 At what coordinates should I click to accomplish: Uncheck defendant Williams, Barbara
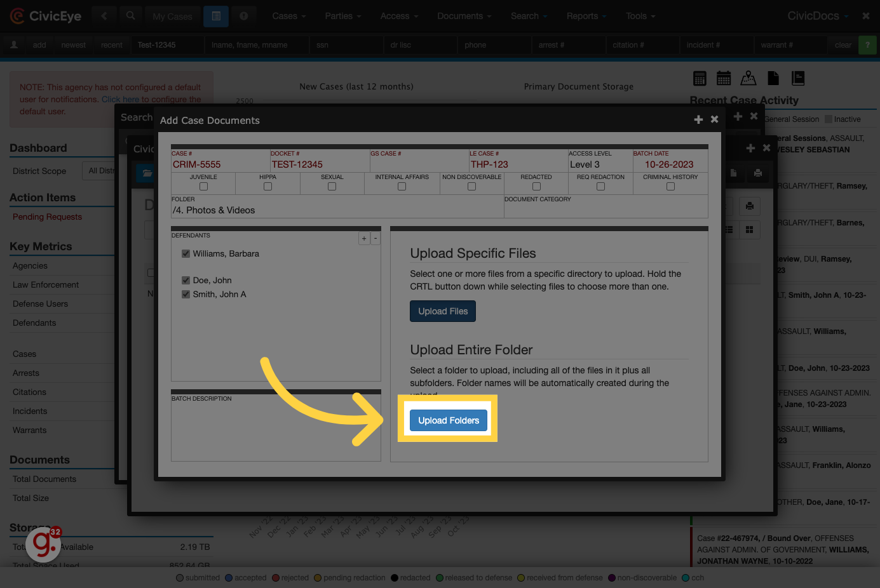(x=186, y=253)
